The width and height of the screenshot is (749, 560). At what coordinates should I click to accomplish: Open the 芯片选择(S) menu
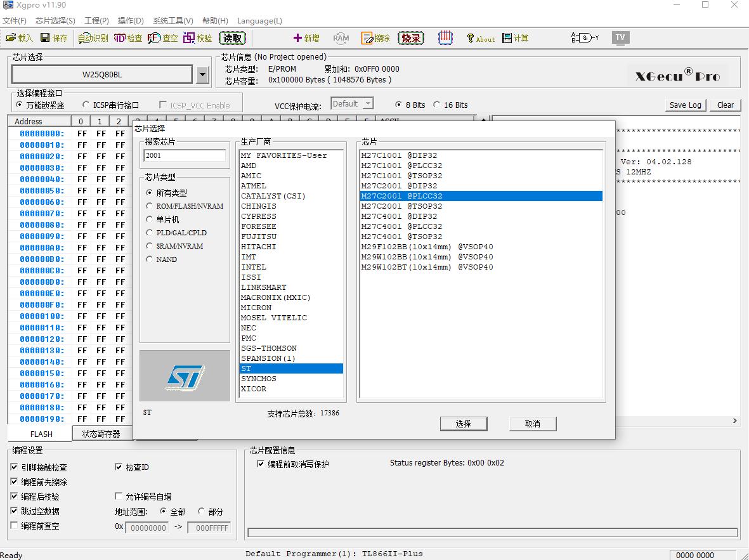(55, 21)
